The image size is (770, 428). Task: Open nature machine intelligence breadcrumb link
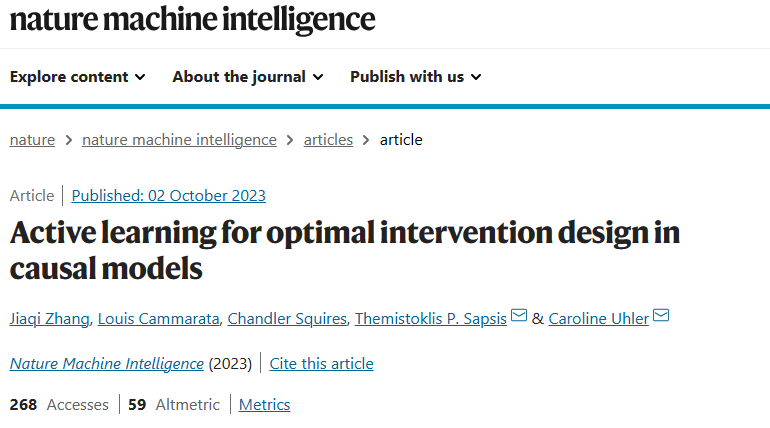179,140
